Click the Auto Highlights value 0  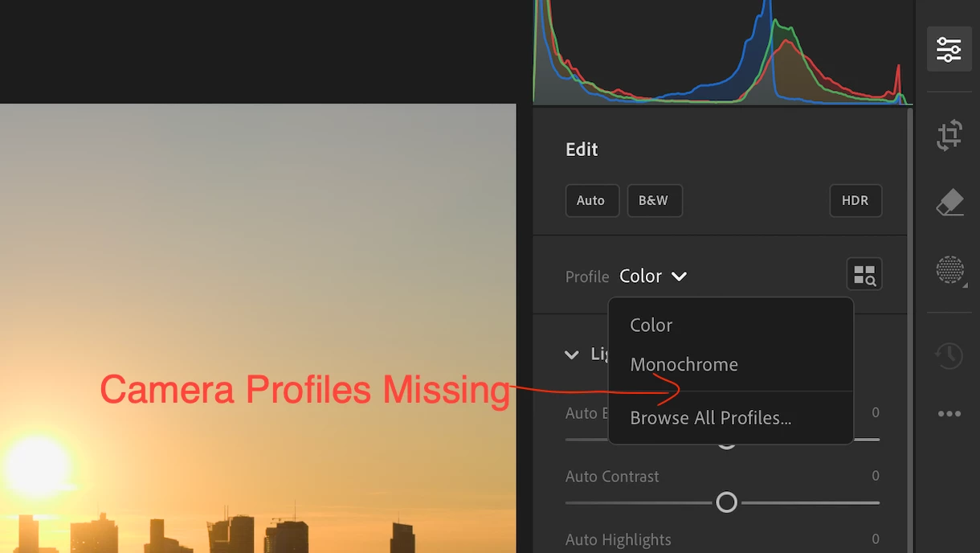click(876, 539)
